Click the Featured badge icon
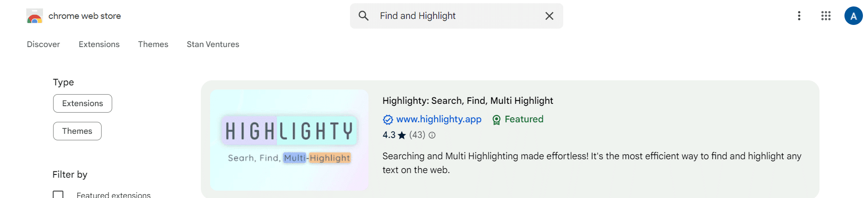This screenshot has width=868, height=198. coord(496,120)
